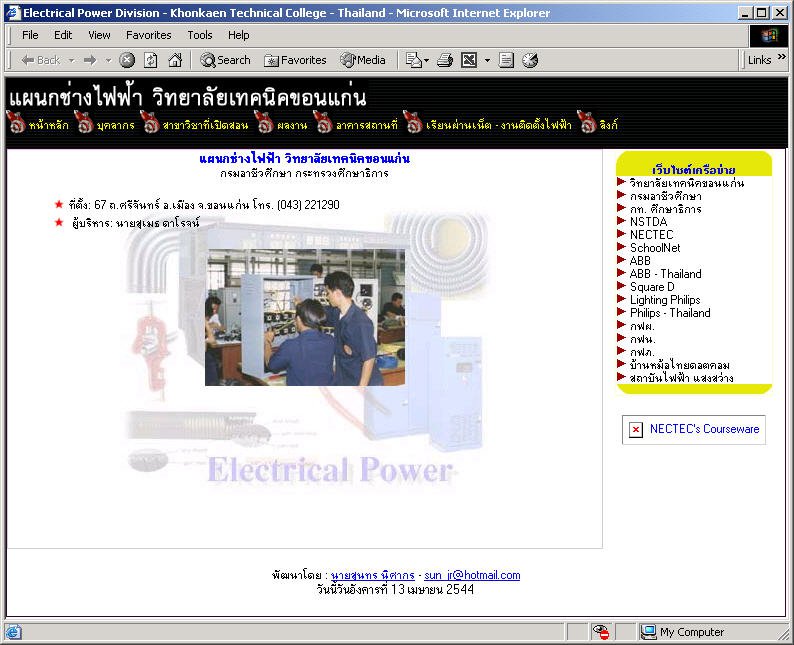Expand the Links toolbar chevron
Viewport: 794px width, 645px height.
[x=782, y=58]
